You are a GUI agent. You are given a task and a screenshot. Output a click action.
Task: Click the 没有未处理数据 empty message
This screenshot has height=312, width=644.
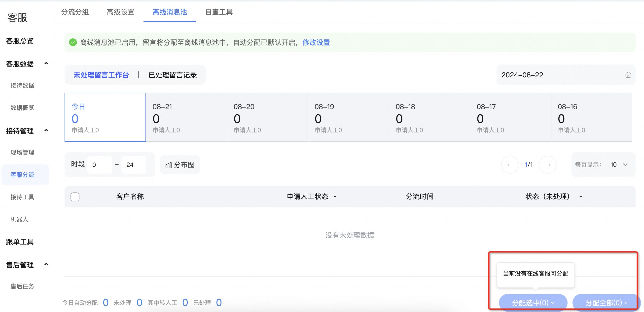click(x=350, y=235)
